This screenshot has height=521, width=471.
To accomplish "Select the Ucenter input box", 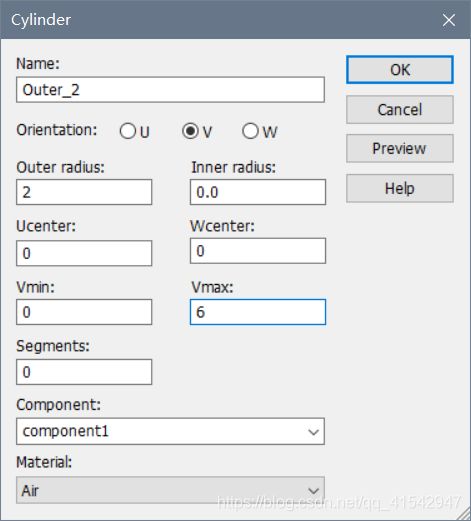I will tap(84, 253).
